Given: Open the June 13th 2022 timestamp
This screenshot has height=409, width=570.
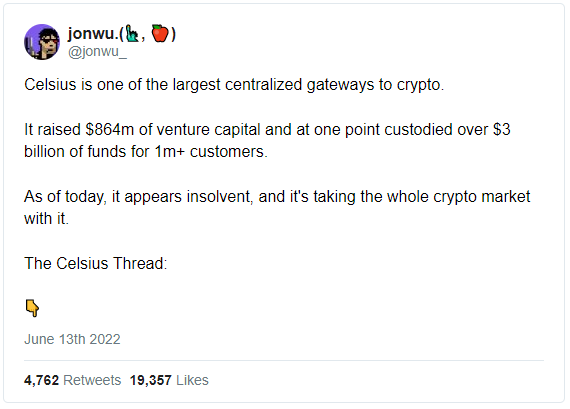Looking at the screenshot, I should tap(72, 339).
